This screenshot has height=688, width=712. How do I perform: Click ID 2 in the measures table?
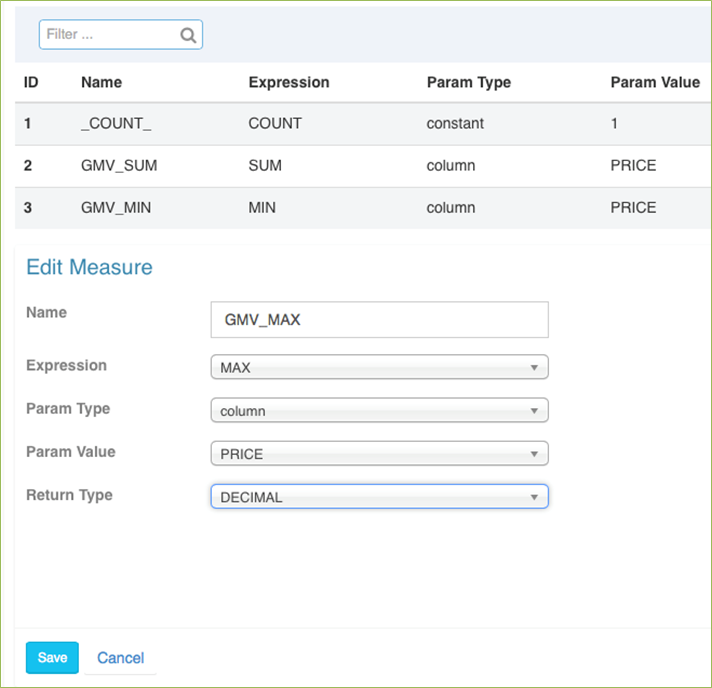(28, 165)
